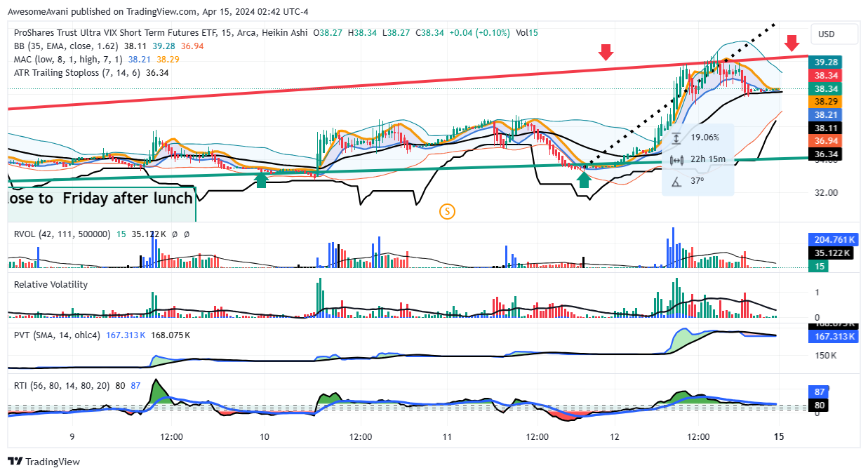Click the 37° angle measurement value
This screenshot has height=475, width=868.
click(x=697, y=181)
